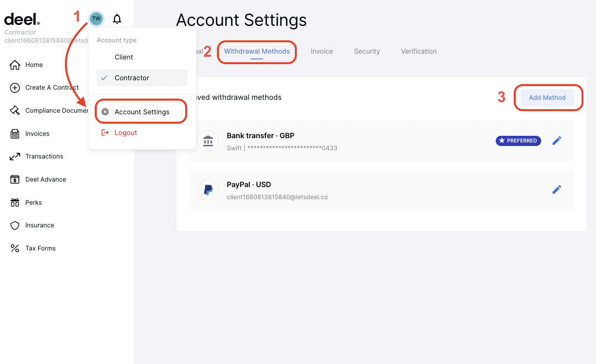The image size is (596, 364).
Task: Click the Invoices sidebar icon
Action: (x=15, y=134)
